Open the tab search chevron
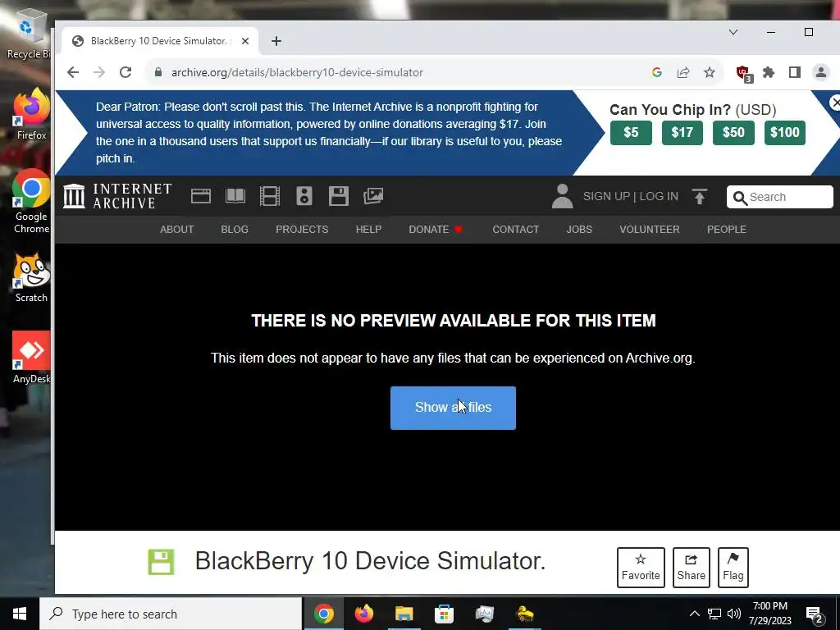The image size is (840, 630). click(733, 32)
